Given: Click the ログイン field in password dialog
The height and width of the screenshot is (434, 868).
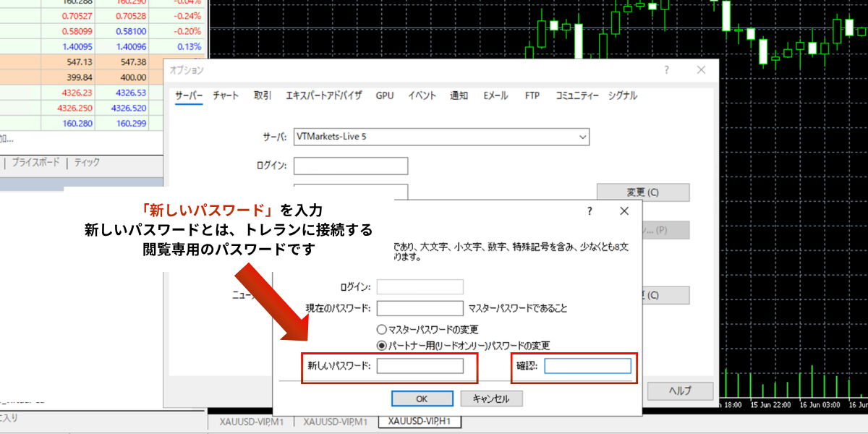Looking at the screenshot, I should point(420,286).
